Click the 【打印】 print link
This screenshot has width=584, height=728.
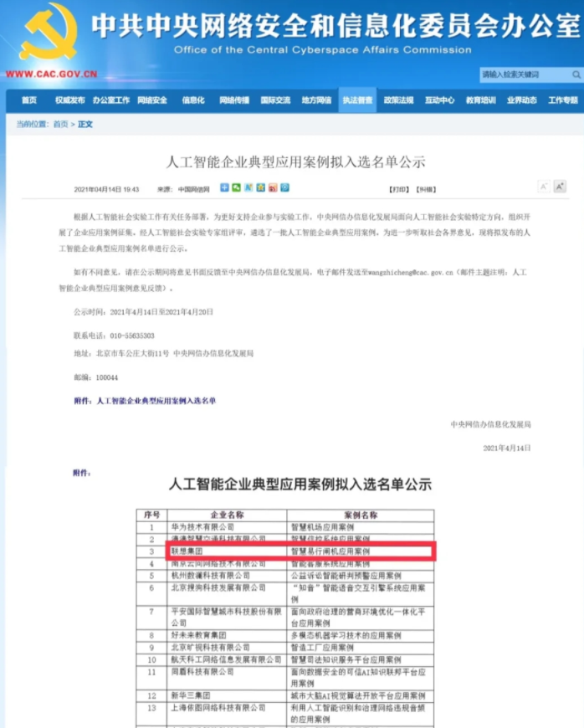coord(399,189)
